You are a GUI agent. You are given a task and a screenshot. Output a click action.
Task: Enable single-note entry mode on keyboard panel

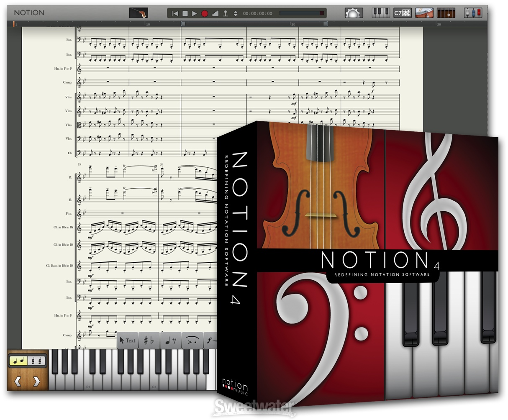pos(19,361)
